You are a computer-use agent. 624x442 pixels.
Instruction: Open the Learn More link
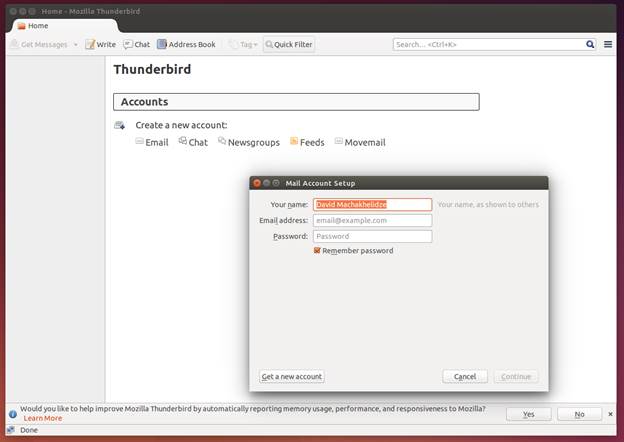pos(43,418)
